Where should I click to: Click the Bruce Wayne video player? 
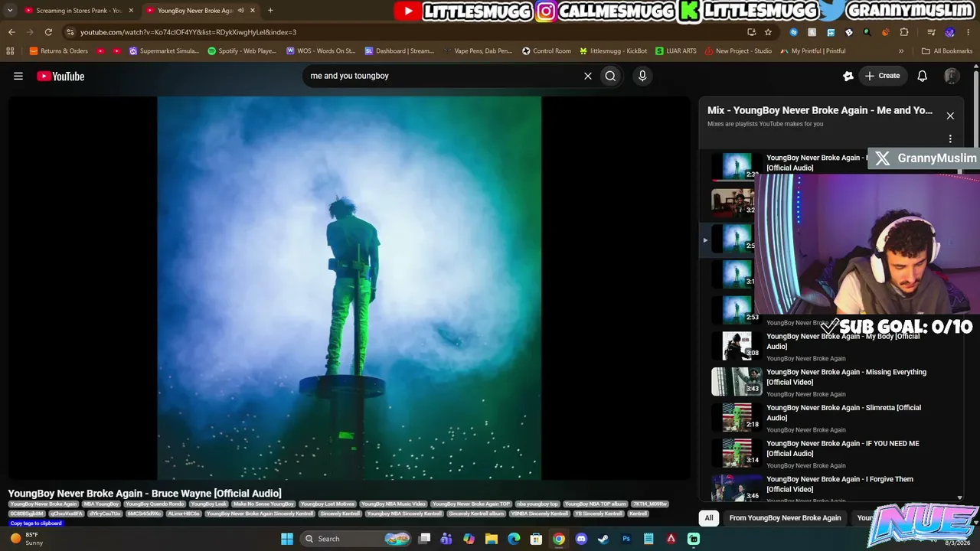[x=349, y=288]
